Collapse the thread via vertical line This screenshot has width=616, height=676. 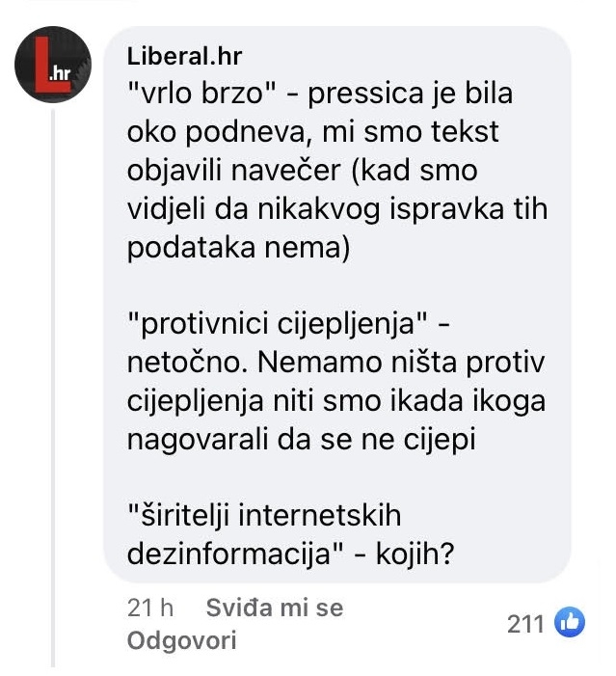(x=53, y=386)
